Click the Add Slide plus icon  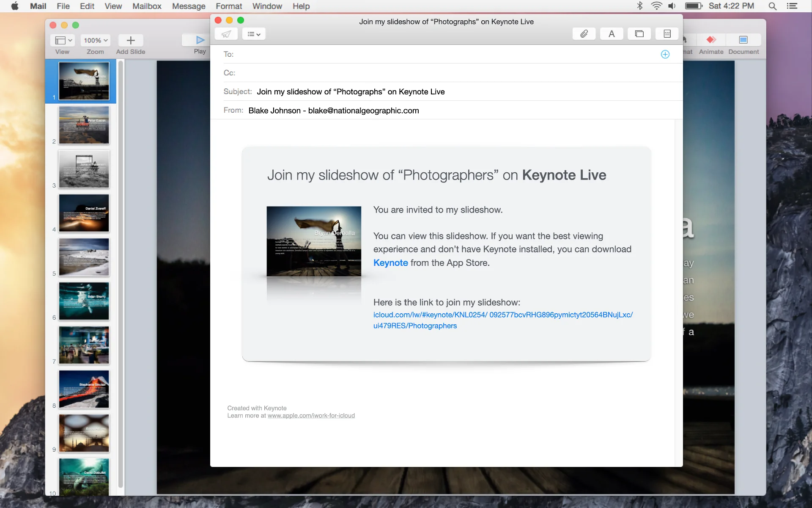coord(131,41)
